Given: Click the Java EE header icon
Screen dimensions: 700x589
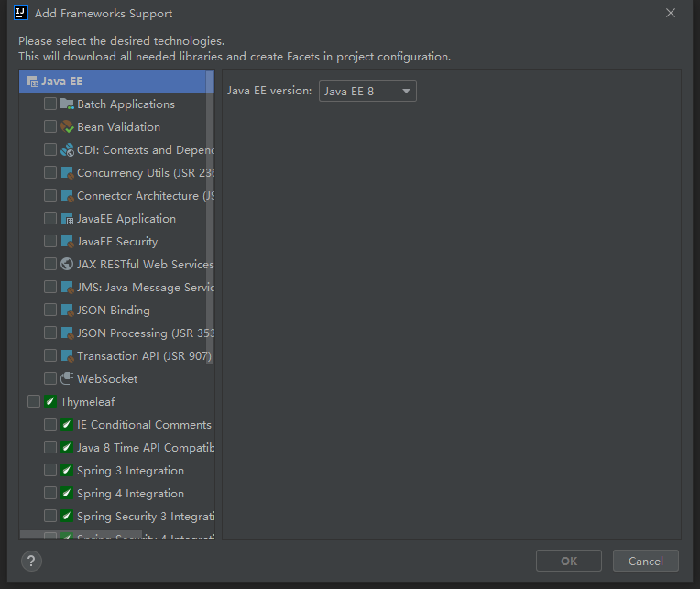Looking at the screenshot, I should click(x=33, y=82).
